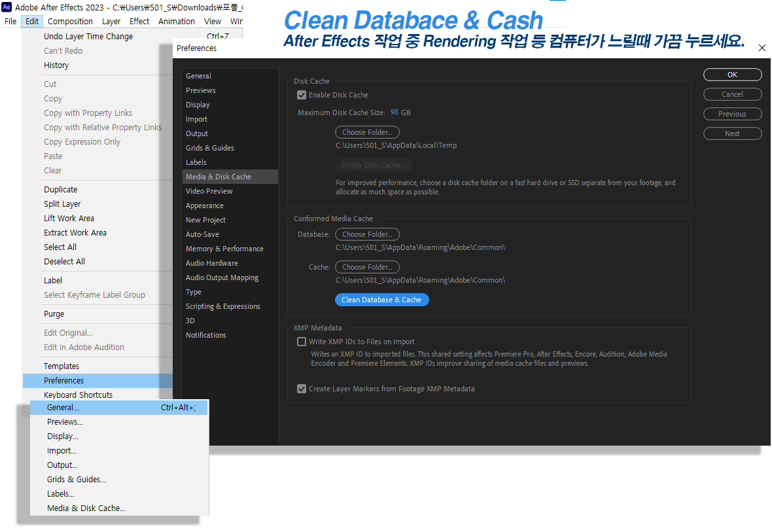
Task: Choose General... in Preferences submenu
Action: coord(118,408)
